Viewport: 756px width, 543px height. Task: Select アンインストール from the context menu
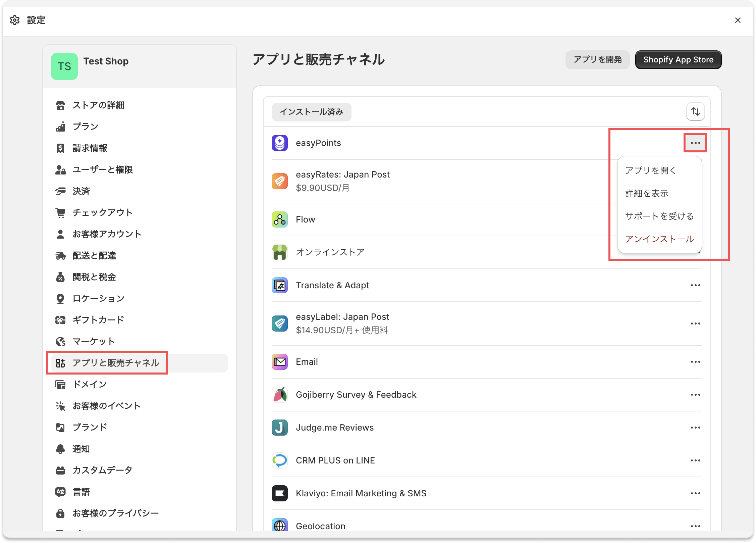tap(659, 239)
